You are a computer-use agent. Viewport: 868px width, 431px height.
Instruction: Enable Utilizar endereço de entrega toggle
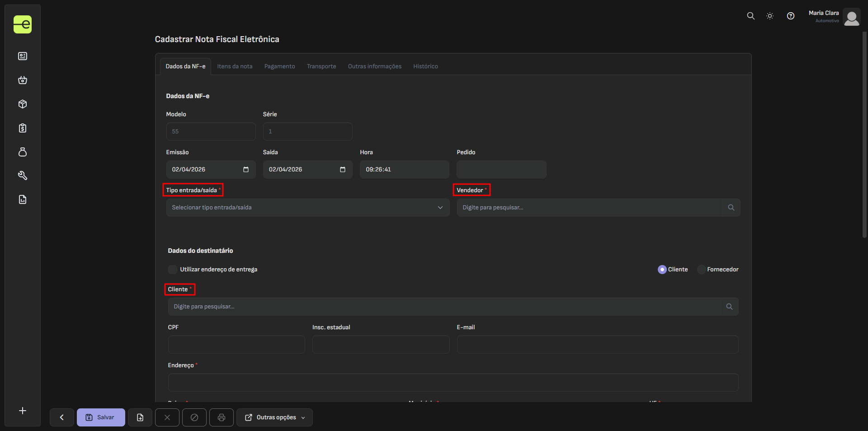[x=173, y=270]
